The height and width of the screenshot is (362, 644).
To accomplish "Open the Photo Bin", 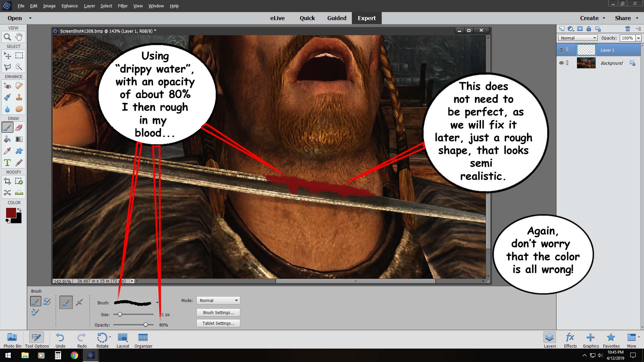I will pyautogui.click(x=12, y=340).
